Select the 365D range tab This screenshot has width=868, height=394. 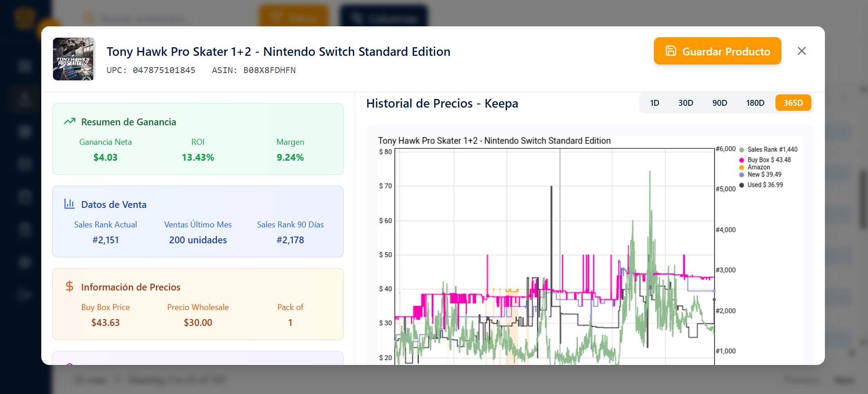coord(793,103)
